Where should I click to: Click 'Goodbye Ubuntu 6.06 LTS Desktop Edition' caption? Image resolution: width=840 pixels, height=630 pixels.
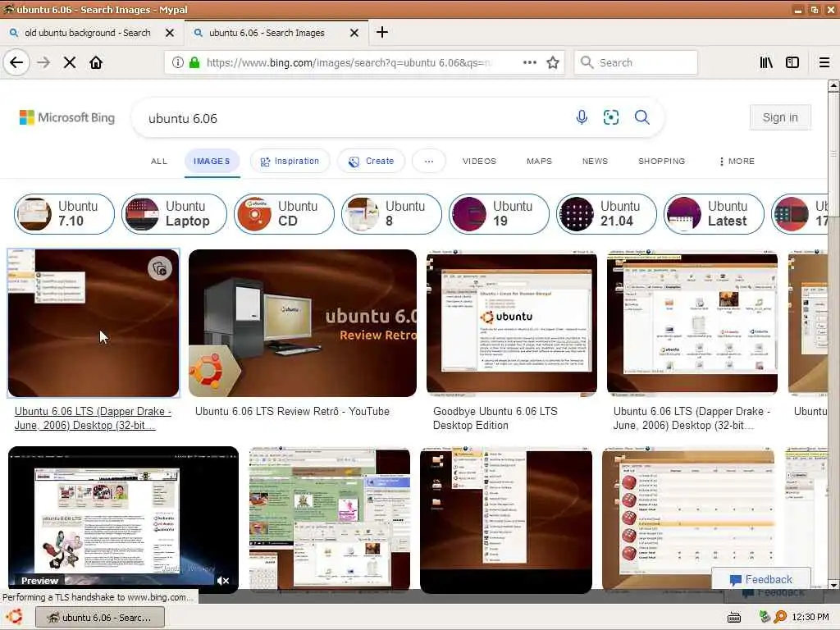[495, 418]
